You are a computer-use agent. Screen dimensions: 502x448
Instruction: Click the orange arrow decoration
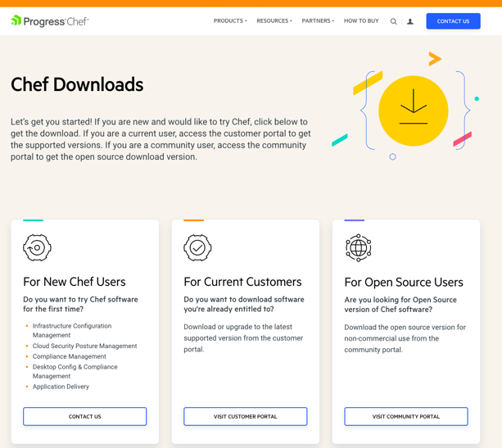435,58
